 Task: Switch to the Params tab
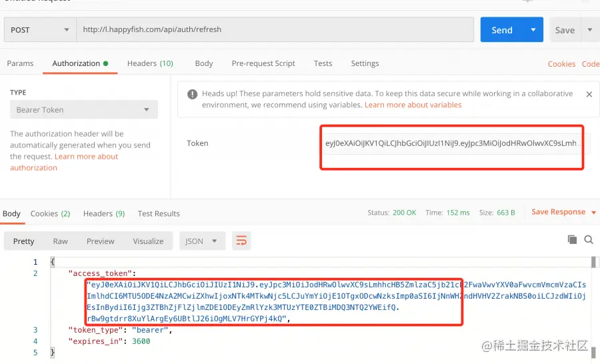tap(20, 63)
